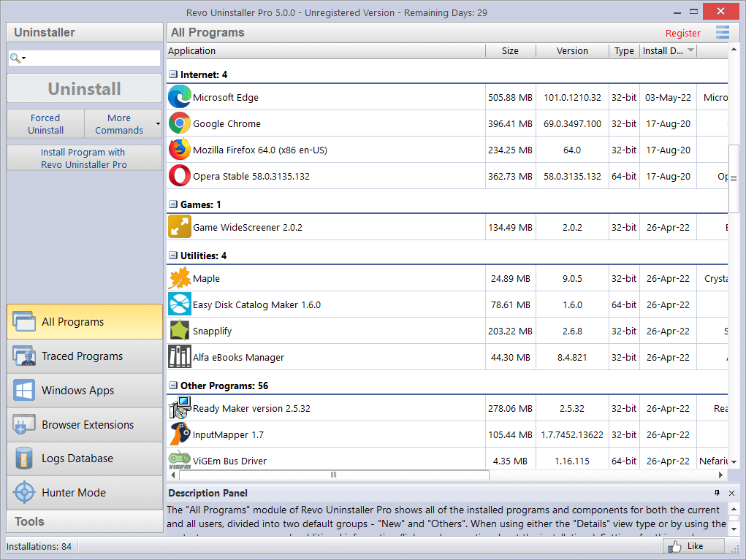Image resolution: width=746 pixels, height=560 pixels.
Task: Click the Forced Uninstall button
Action: (x=45, y=123)
